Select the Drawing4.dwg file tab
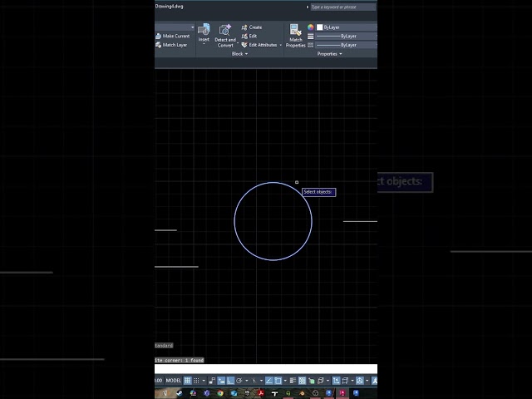532x399 pixels. click(169, 6)
